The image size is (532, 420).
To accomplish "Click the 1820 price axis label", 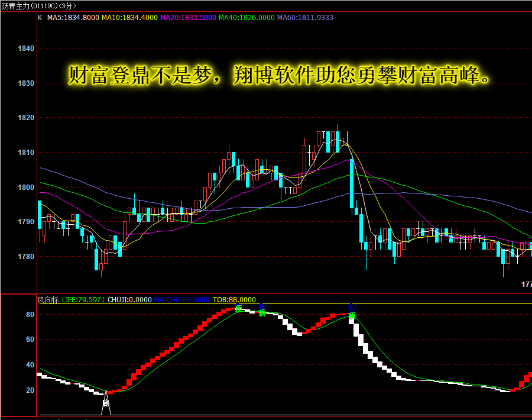I will click(x=26, y=118).
